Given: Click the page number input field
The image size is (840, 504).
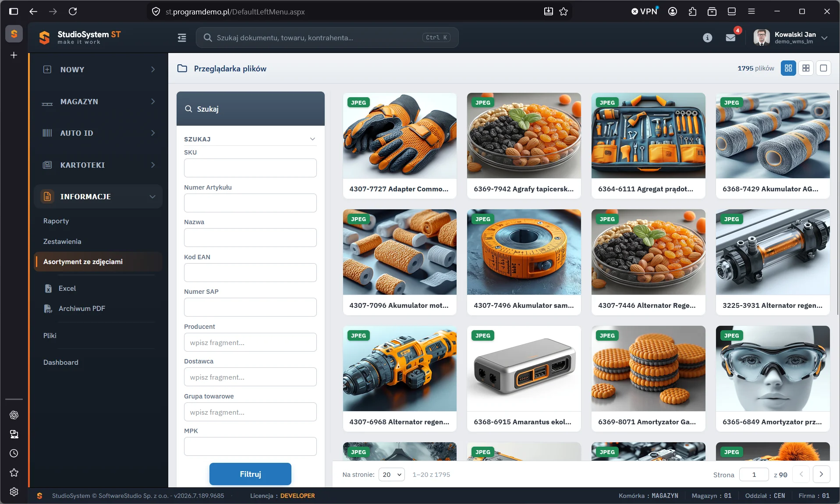Looking at the screenshot, I should point(754,474).
